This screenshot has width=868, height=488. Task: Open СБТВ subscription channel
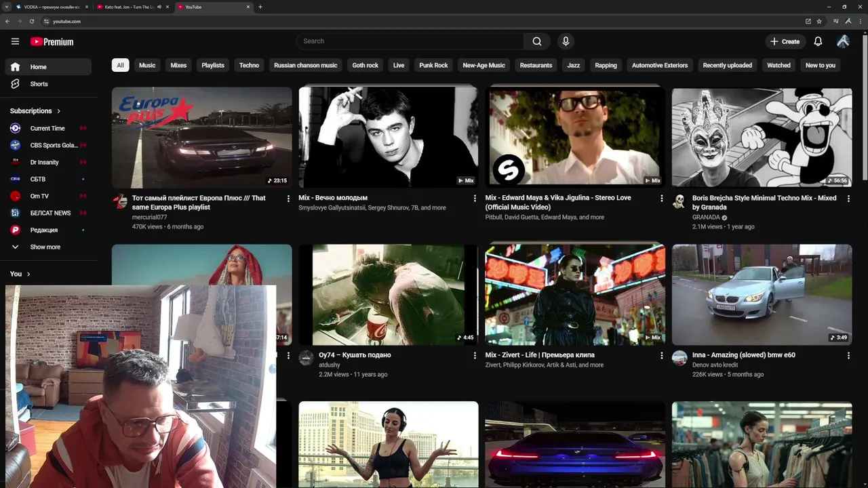point(47,179)
